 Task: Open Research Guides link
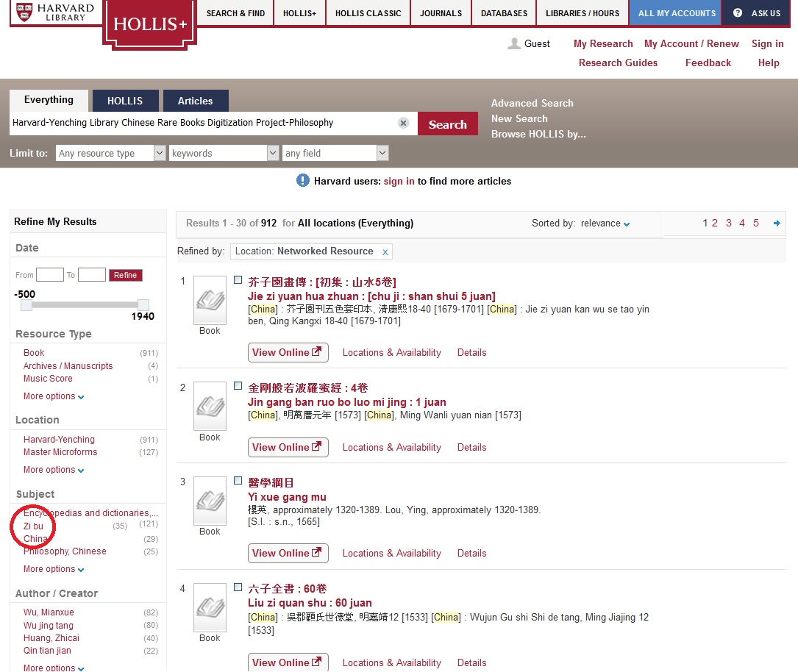tap(618, 62)
